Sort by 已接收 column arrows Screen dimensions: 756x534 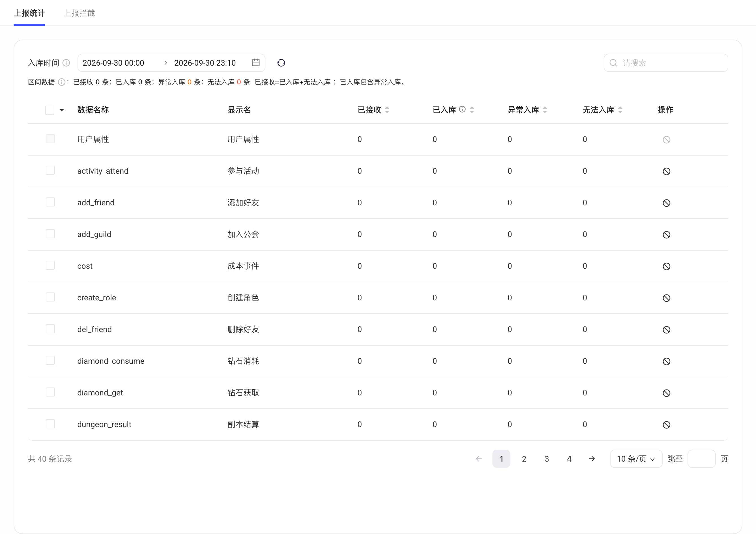pyautogui.click(x=387, y=110)
